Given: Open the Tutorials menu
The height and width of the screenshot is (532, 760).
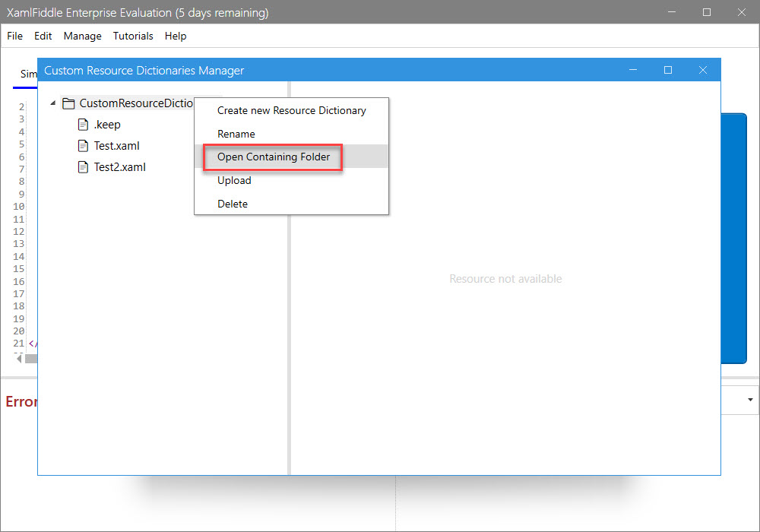Looking at the screenshot, I should pos(133,36).
